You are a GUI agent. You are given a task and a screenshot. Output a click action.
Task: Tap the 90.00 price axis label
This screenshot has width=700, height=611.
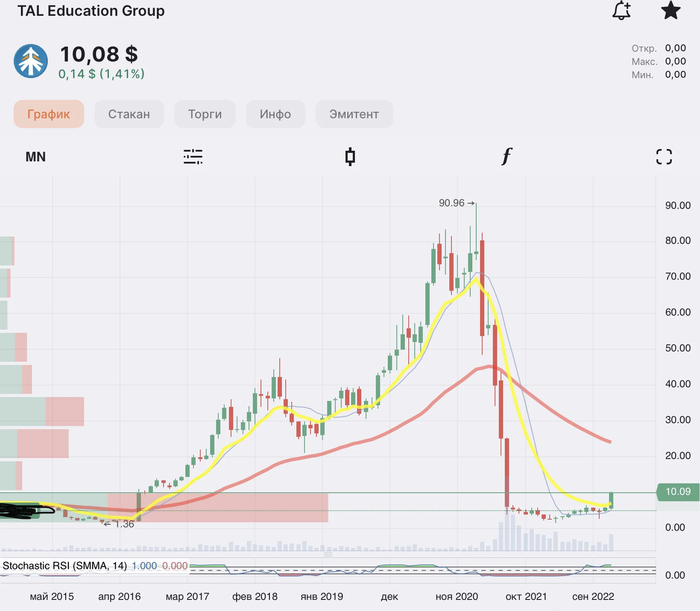pyautogui.click(x=678, y=205)
